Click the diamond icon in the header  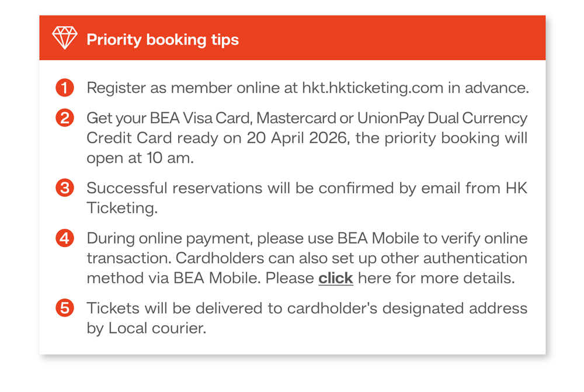pos(64,39)
